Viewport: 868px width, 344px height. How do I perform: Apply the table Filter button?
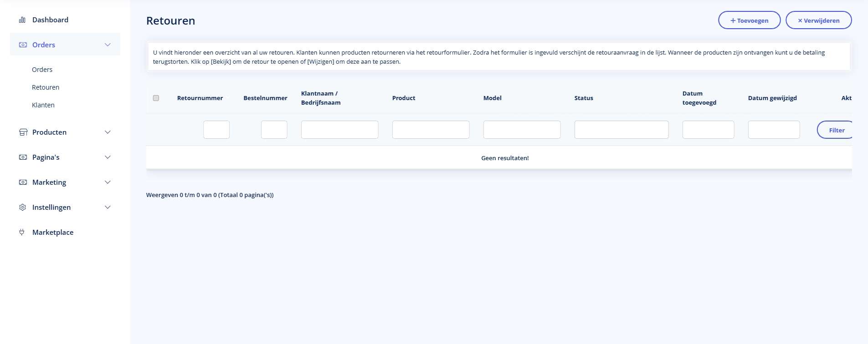coord(836,130)
